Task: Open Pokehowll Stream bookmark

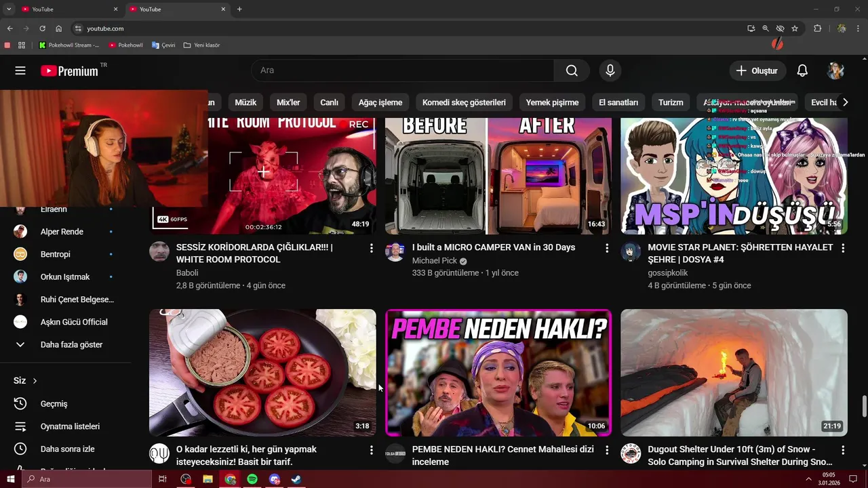Action: pyautogui.click(x=69, y=45)
